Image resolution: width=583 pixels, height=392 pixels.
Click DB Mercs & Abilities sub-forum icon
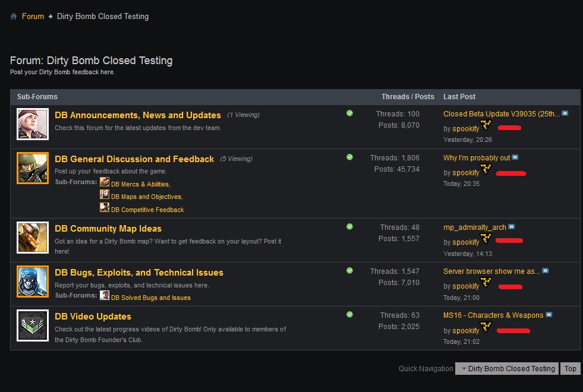pos(105,183)
